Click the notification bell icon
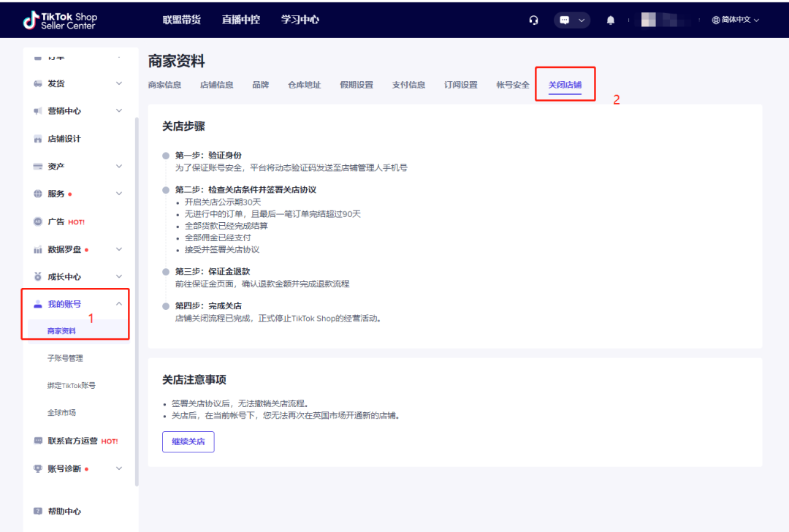Image resolution: width=789 pixels, height=532 pixels. [x=611, y=20]
